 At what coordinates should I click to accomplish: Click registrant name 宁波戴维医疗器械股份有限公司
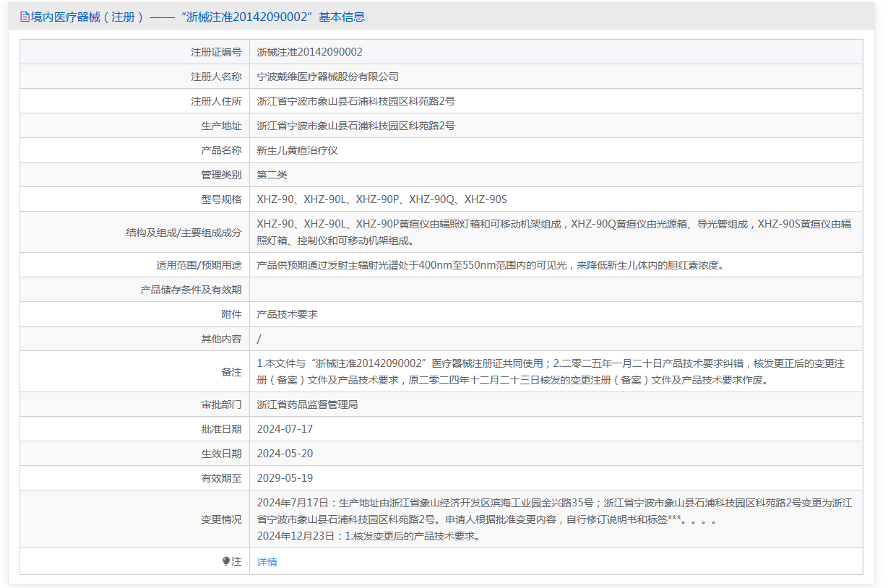point(327,77)
